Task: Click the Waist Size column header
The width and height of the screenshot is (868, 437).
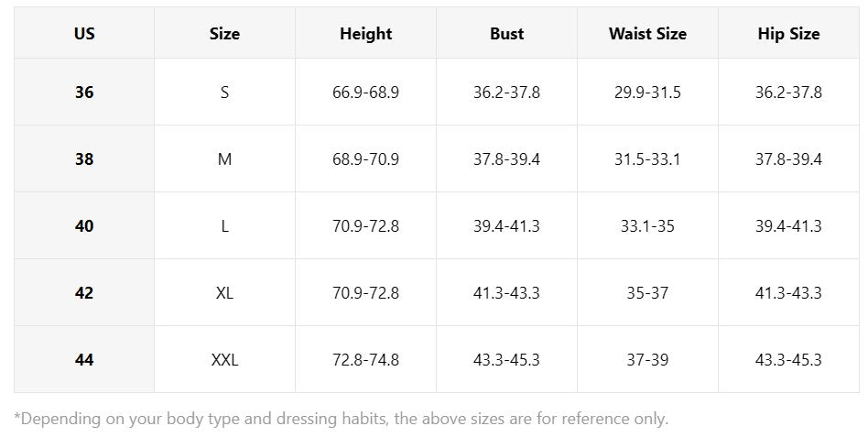Action: click(647, 33)
